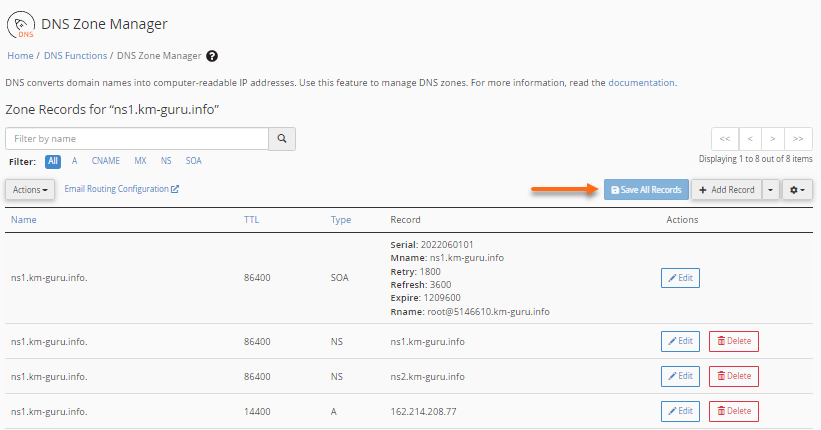Navigate to Home breadcrumb
Viewport: 821px width, 430px height.
[x=20, y=56]
